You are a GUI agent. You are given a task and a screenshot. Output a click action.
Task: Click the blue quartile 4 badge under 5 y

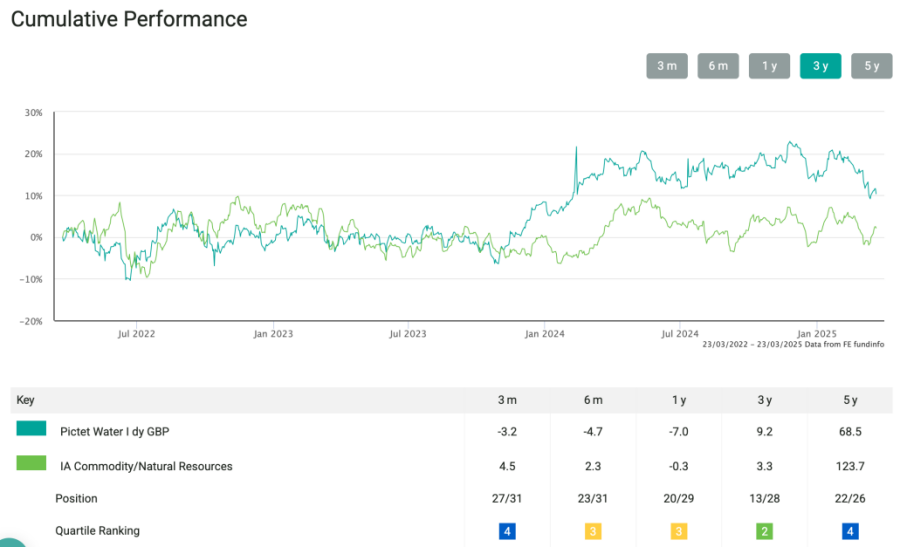pyautogui.click(x=850, y=531)
